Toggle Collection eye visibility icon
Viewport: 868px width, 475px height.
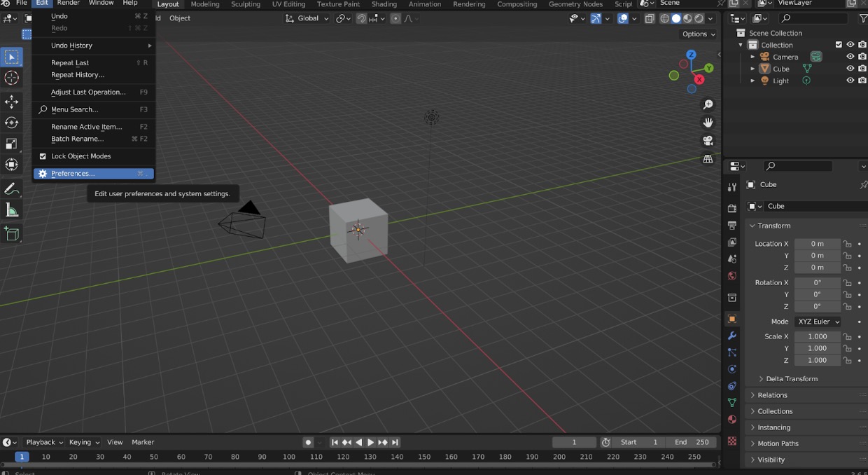click(850, 45)
